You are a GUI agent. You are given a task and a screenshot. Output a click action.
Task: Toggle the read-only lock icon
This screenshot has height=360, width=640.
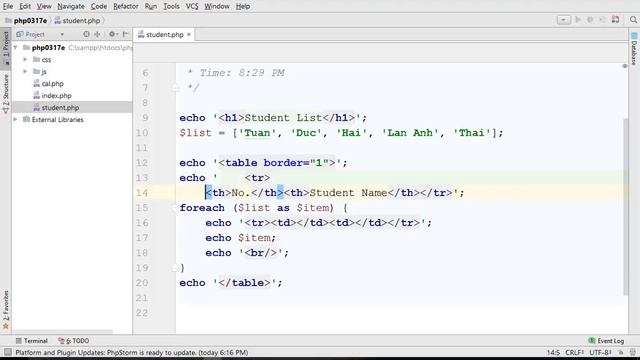(x=621, y=352)
